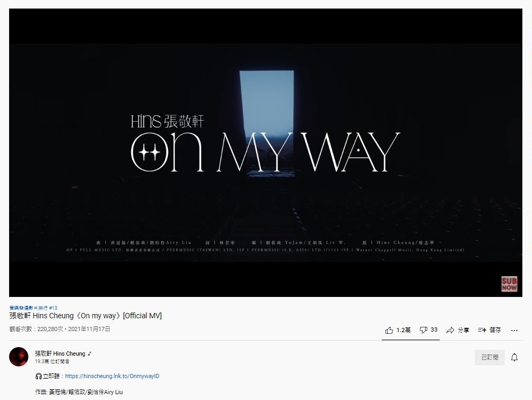Like the video with thumbs up icon
This screenshot has height=400, width=532.
(389, 330)
